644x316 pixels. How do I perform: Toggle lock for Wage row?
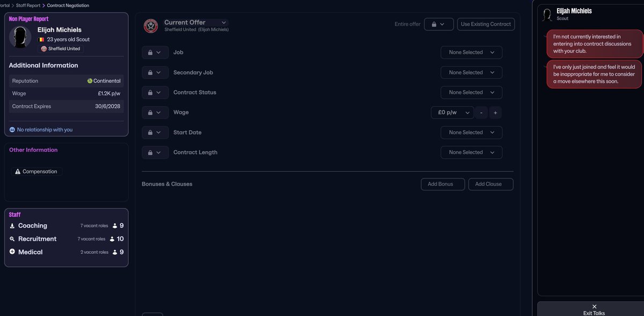pyautogui.click(x=155, y=113)
